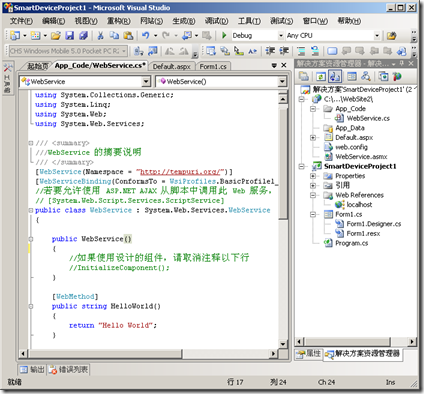Click View Code icon in Solution Explorer
424x394 pixels.
point(352,76)
